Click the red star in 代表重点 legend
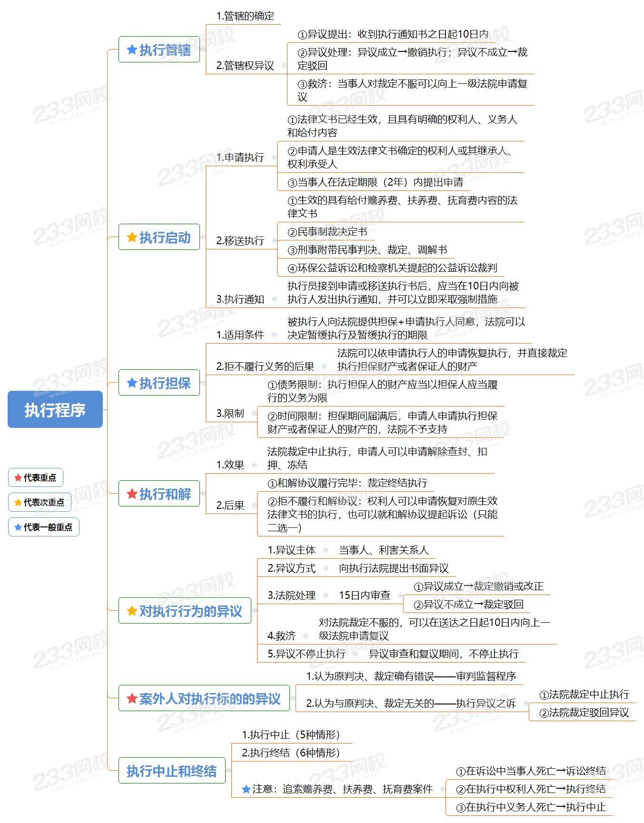The height and width of the screenshot is (823, 644). tap(18, 477)
